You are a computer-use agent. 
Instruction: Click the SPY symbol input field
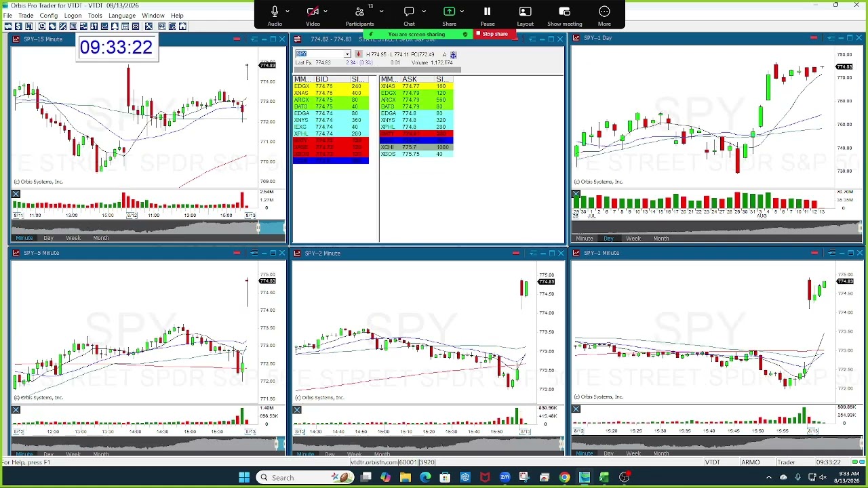[x=319, y=54]
